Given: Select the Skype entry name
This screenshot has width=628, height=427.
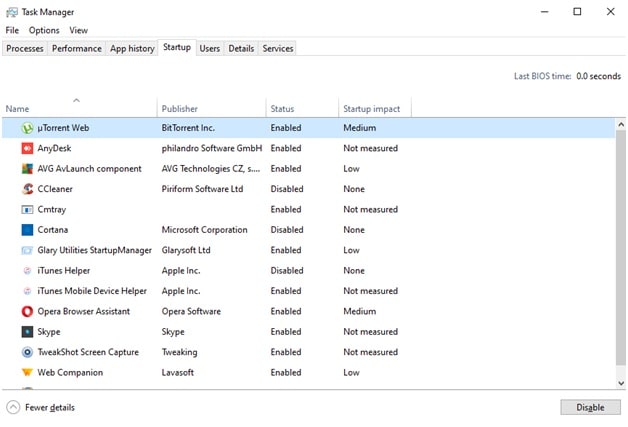Looking at the screenshot, I should [x=49, y=332].
